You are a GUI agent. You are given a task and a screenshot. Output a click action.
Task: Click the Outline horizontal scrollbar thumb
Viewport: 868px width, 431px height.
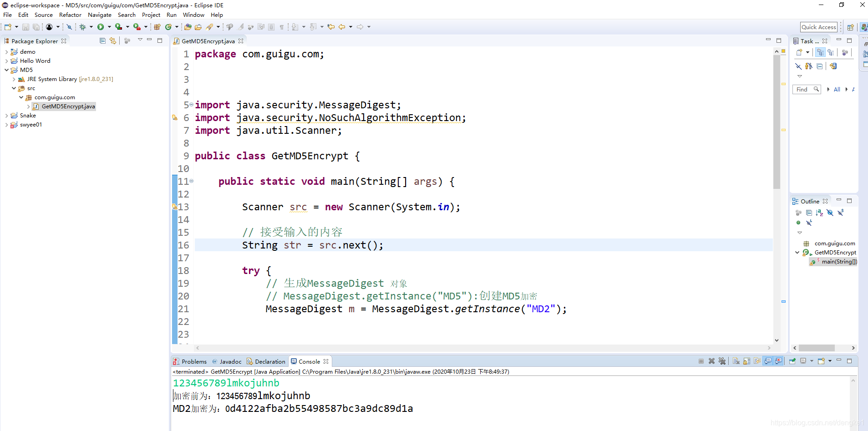pos(817,348)
